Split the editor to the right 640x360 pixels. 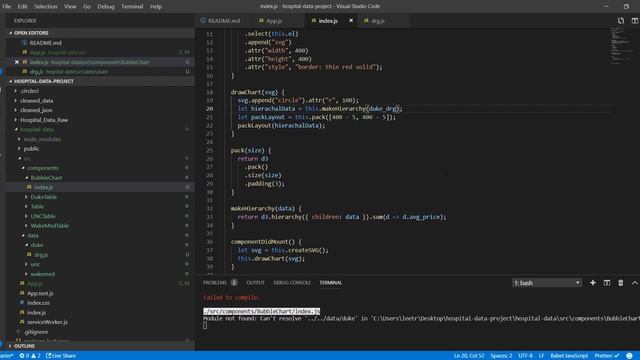635,20
